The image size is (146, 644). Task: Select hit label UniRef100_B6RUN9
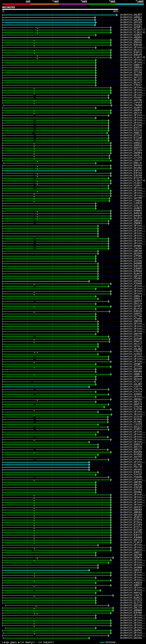click(131, 371)
